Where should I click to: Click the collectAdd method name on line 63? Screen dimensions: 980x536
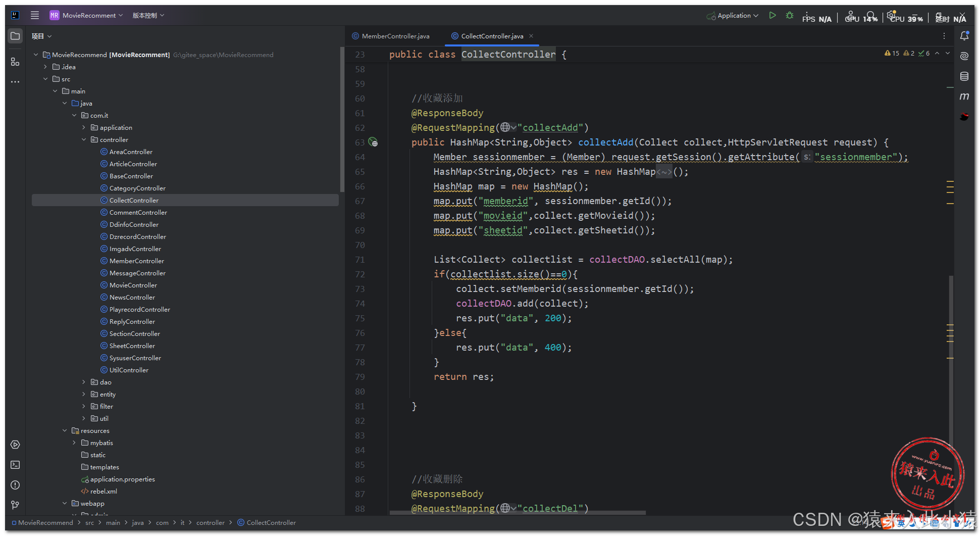[x=605, y=142]
